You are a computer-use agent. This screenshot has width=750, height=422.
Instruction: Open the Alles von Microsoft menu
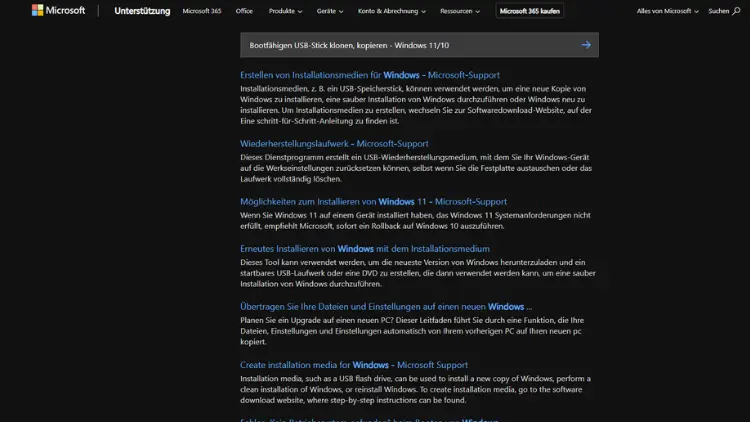[x=667, y=11]
